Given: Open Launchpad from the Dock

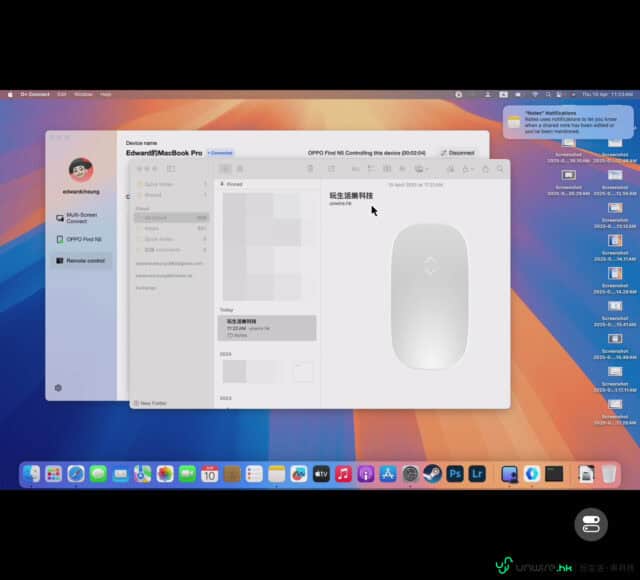Looking at the screenshot, I should click(x=53, y=474).
